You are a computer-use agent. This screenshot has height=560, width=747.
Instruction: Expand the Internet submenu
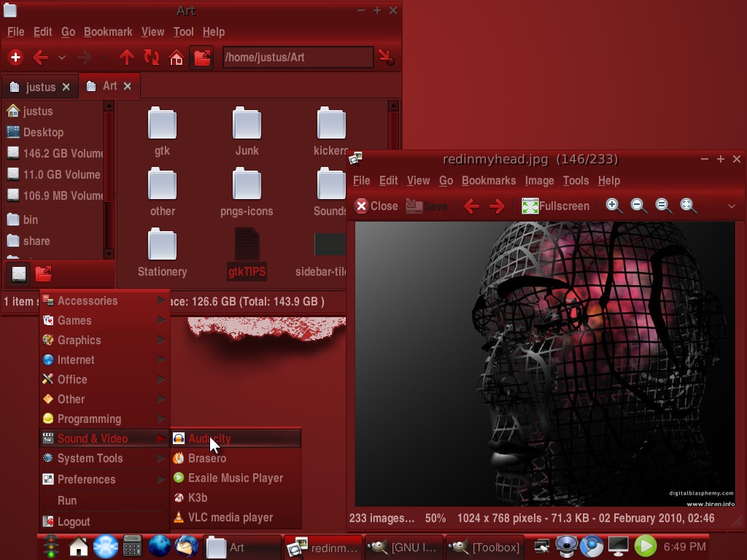[104, 359]
